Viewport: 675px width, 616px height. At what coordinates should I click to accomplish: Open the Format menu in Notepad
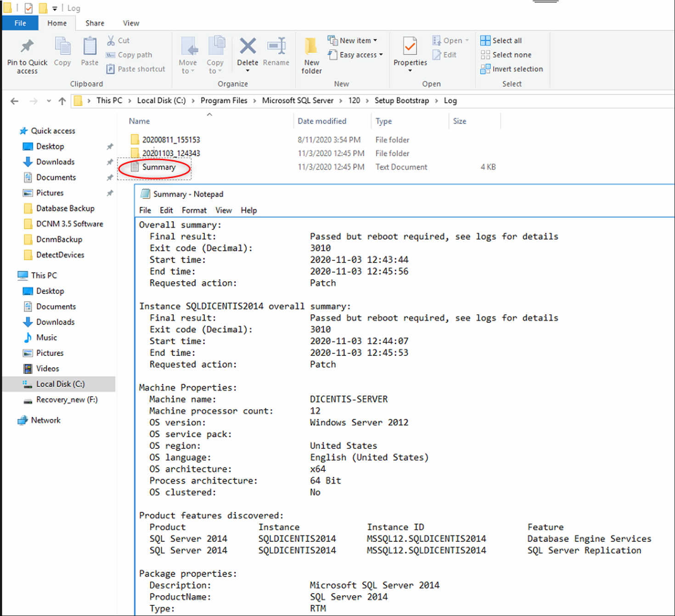pos(194,210)
